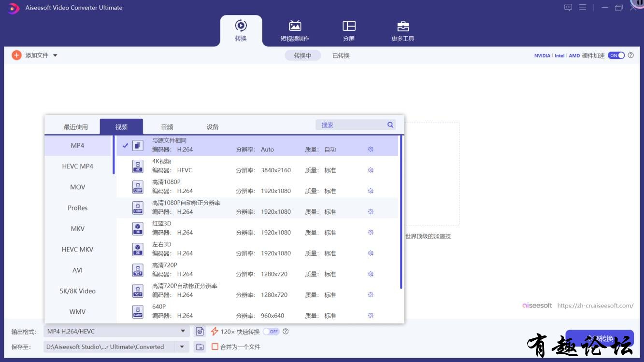
Task: Switch to the 视频 tab
Action: coord(121,127)
